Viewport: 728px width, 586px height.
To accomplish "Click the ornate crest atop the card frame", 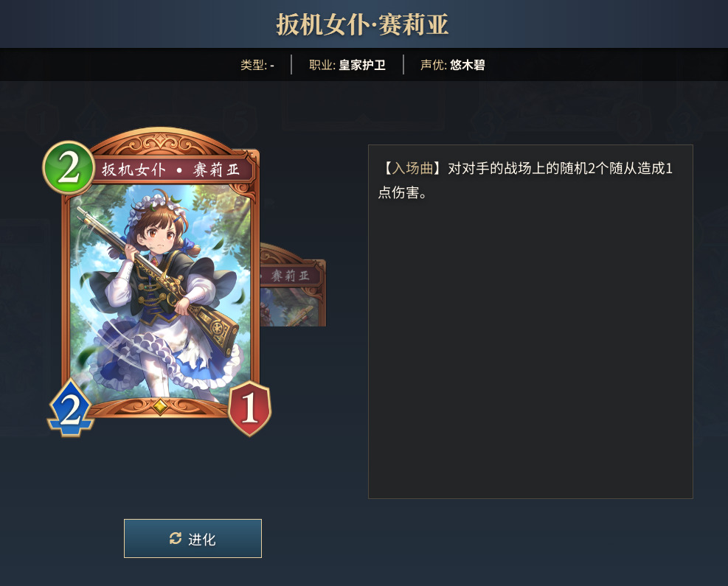I will point(160,141).
